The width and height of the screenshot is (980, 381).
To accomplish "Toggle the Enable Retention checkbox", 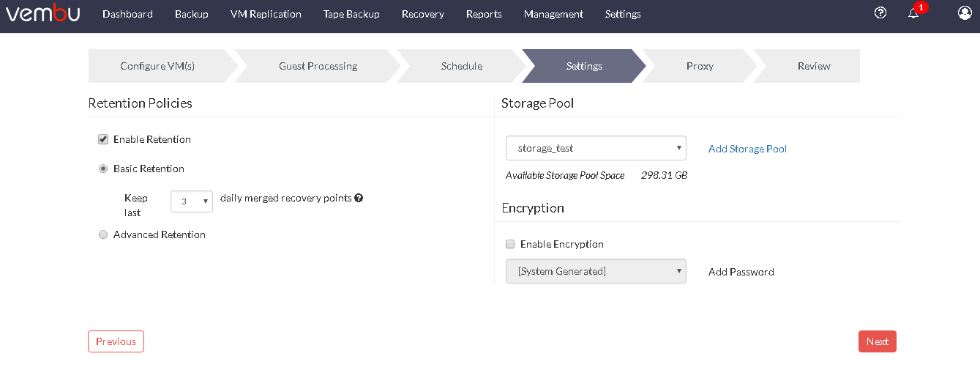I will point(103,139).
